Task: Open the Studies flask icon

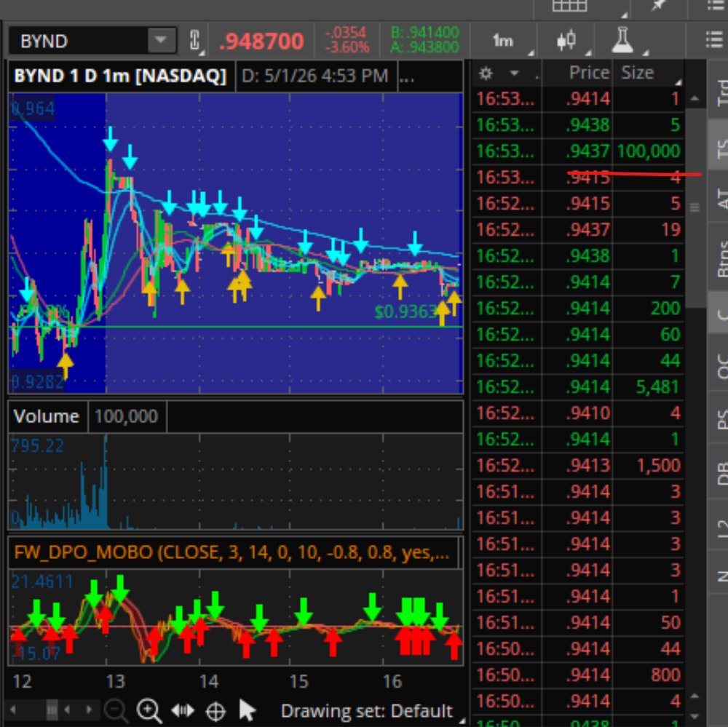Action: [x=622, y=41]
